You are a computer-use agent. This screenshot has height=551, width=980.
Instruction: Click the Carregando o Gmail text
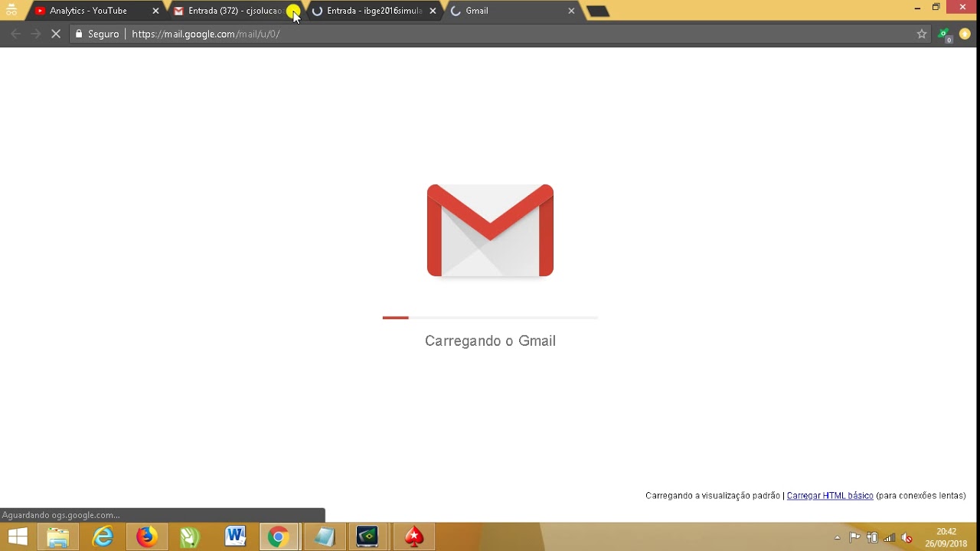(490, 341)
